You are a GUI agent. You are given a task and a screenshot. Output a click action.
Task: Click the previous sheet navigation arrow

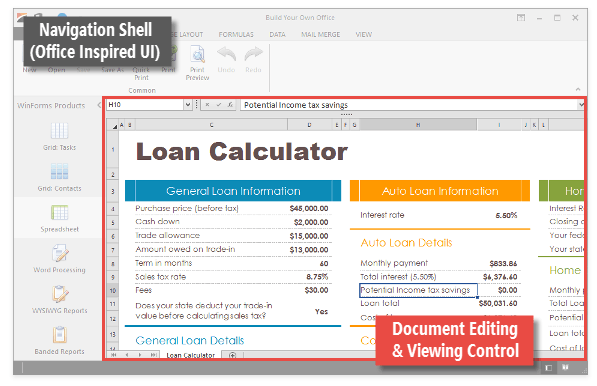127,355
